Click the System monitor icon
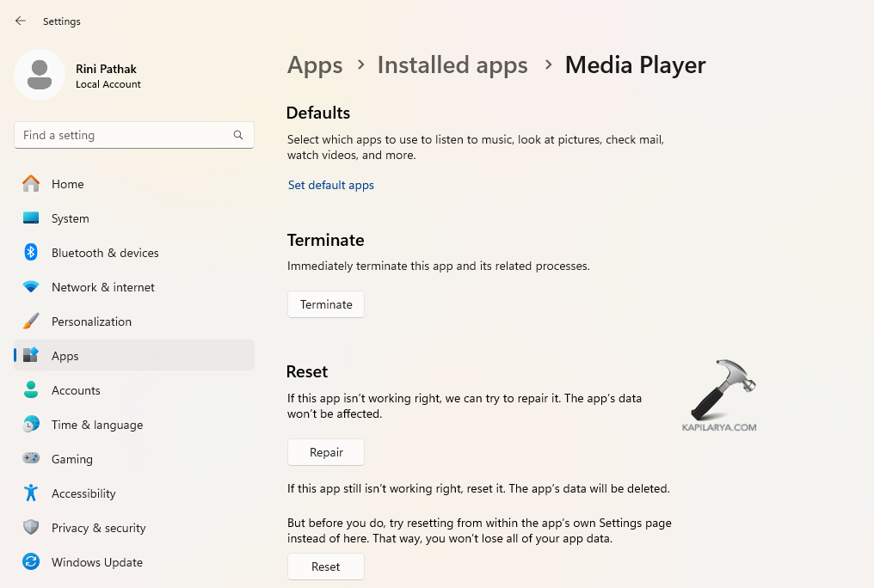The width and height of the screenshot is (874, 588). (x=31, y=218)
